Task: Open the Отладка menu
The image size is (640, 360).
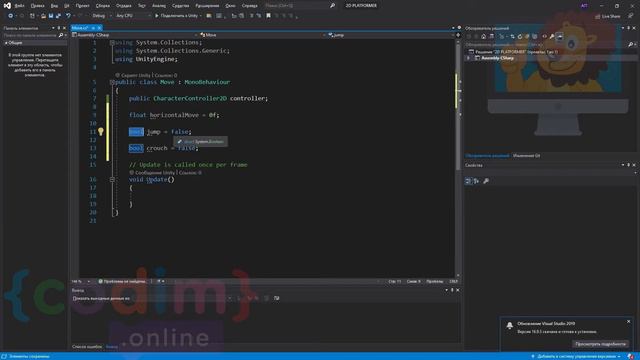Action: point(123,6)
